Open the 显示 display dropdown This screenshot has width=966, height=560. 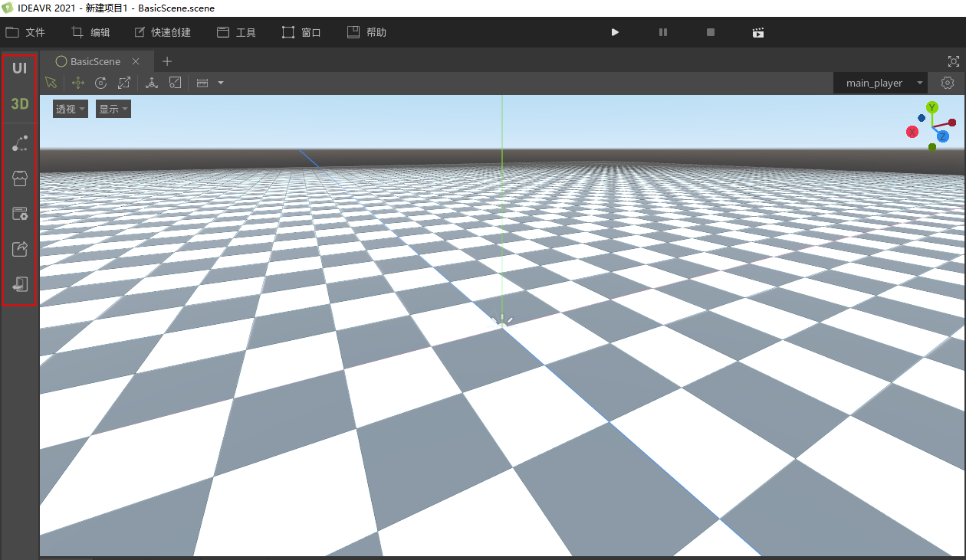coord(113,109)
